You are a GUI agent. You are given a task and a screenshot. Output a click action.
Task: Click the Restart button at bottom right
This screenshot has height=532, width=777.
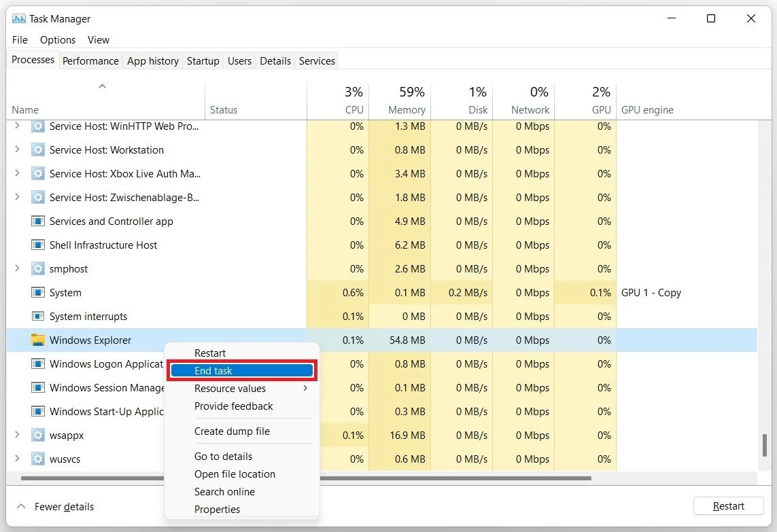(x=729, y=506)
